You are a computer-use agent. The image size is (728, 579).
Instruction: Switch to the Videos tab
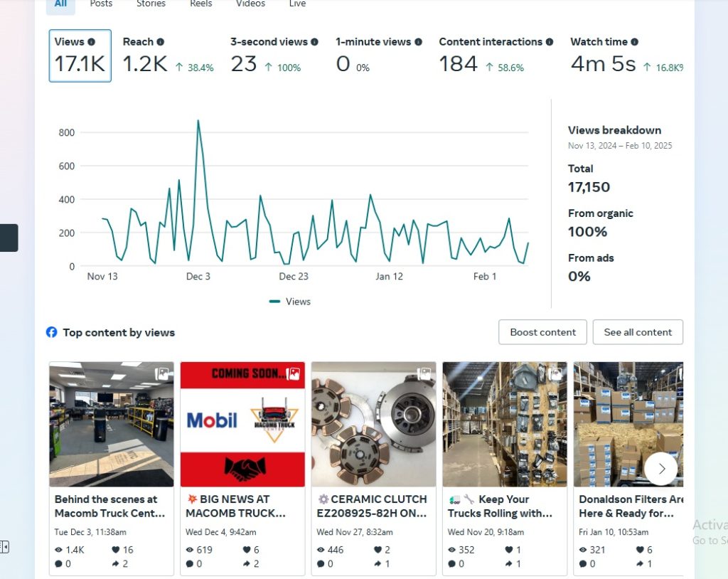coord(250,4)
